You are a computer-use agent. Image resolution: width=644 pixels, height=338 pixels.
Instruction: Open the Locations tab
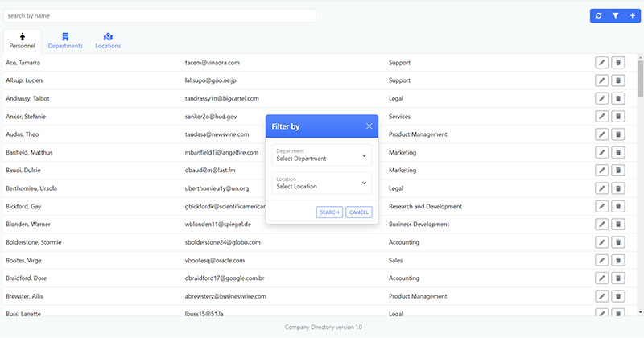click(108, 41)
